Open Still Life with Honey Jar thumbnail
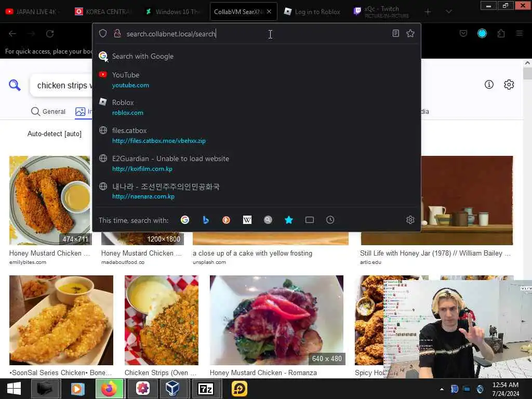Image resolution: width=532 pixels, height=399 pixels. (x=467, y=200)
